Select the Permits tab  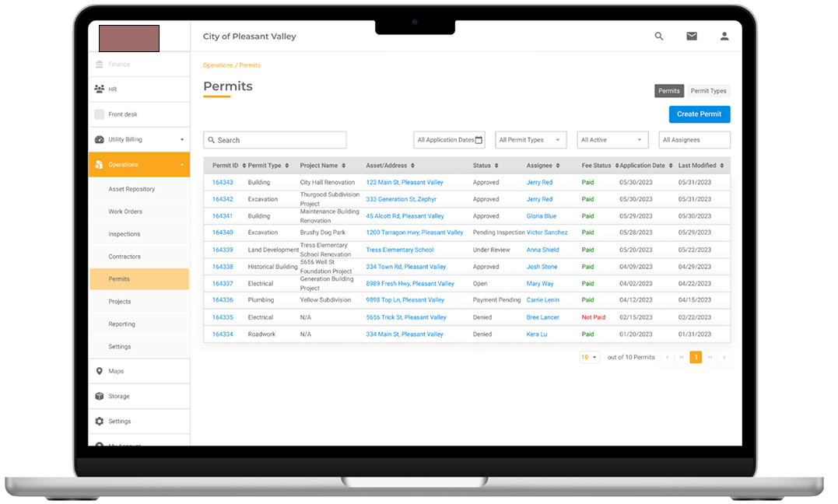pos(669,90)
